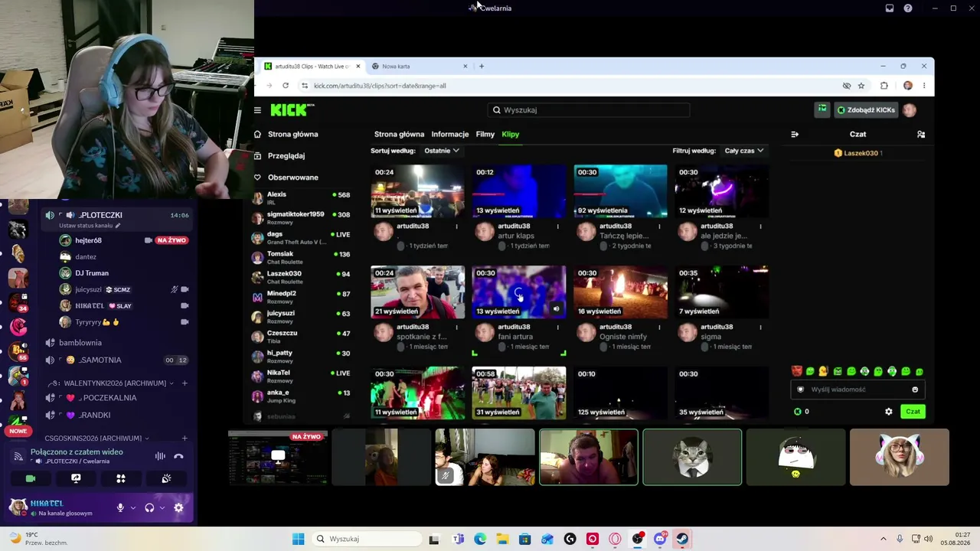Disconnect from the Discord voice channel
The width and height of the screenshot is (980, 551).
178,456
